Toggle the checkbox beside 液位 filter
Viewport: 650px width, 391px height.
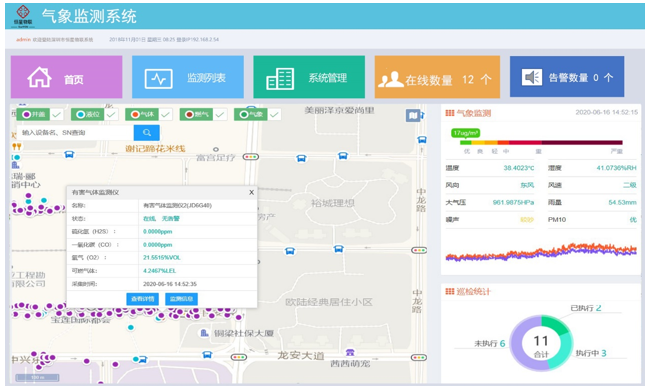[x=111, y=114]
